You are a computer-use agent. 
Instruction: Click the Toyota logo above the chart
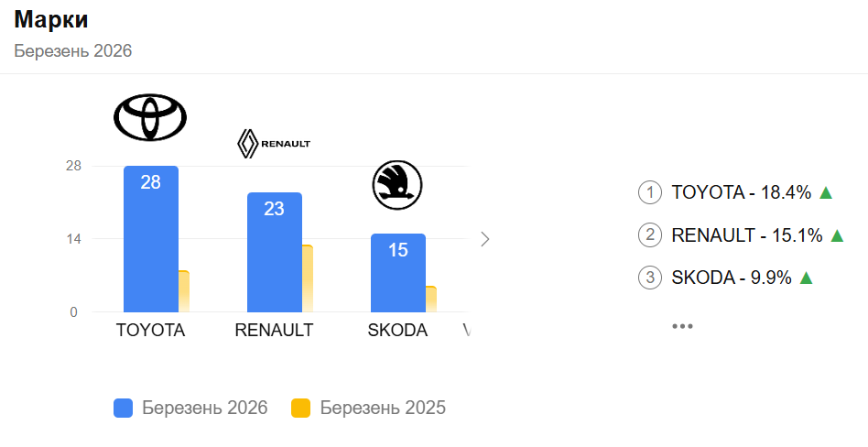click(150, 118)
